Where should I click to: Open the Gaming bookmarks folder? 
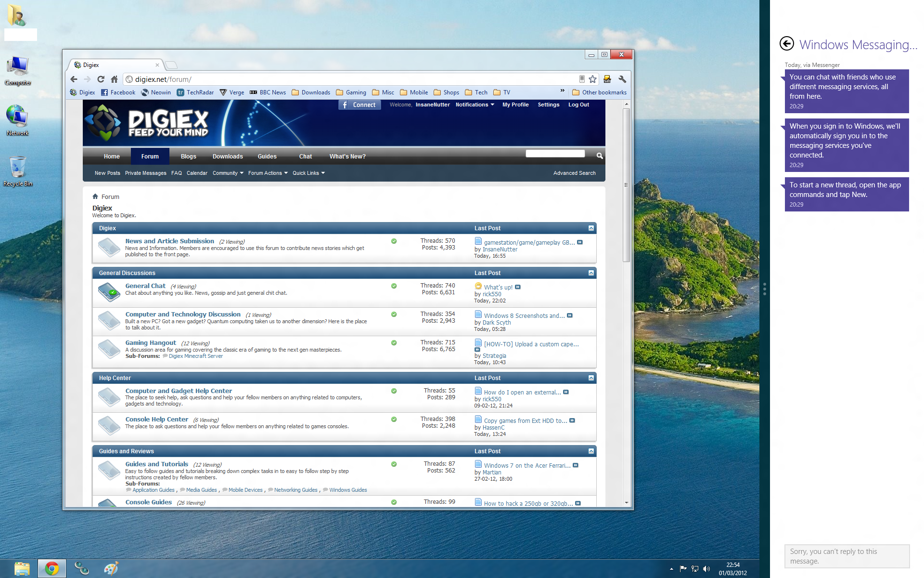click(x=351, y=92)
